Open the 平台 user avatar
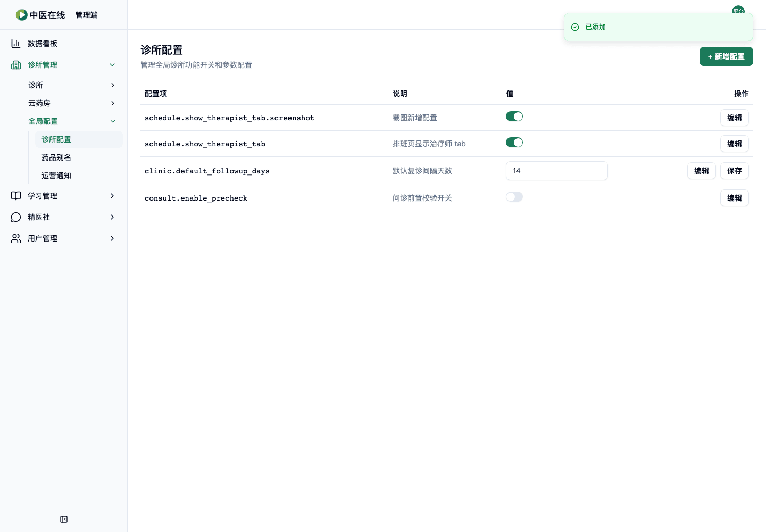Screen dimensions: 766x532 click(x=738, y=11)
